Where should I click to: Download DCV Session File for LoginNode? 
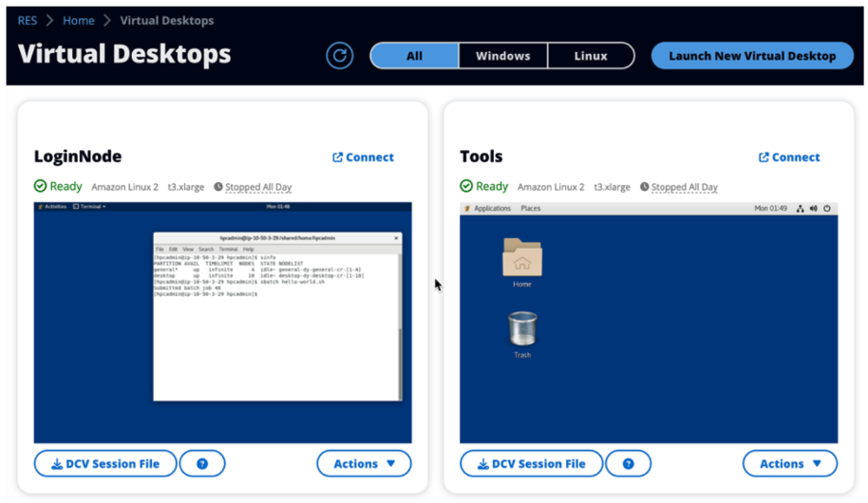point(105,464)
